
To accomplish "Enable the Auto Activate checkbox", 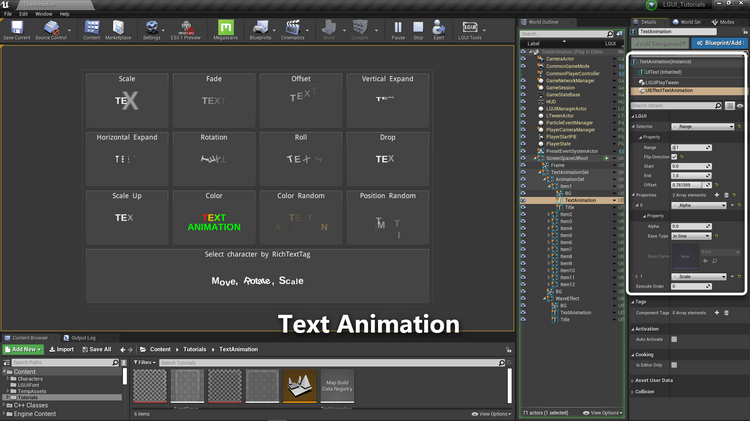I will click(674, 339).
